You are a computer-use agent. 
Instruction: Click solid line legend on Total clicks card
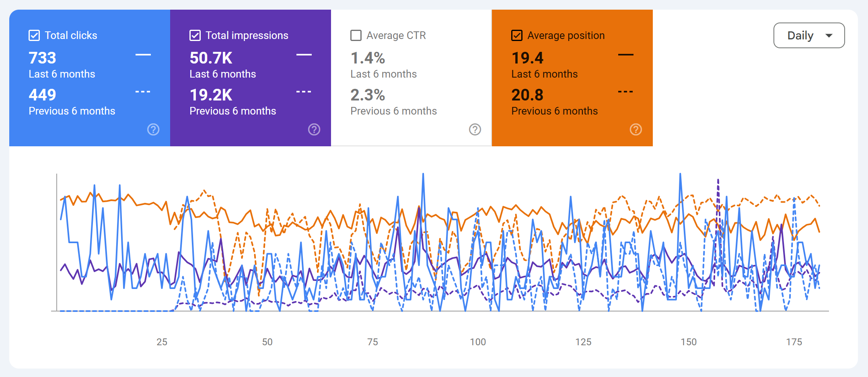coord(143,55)
